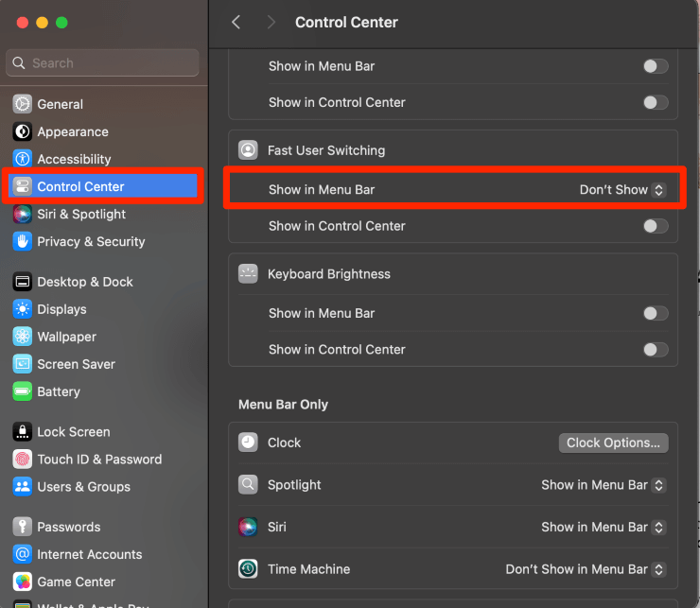Open Fast User Switching Don't Show dropdown
Viewport: 700px width, 608px height.
tap(622, 189)
